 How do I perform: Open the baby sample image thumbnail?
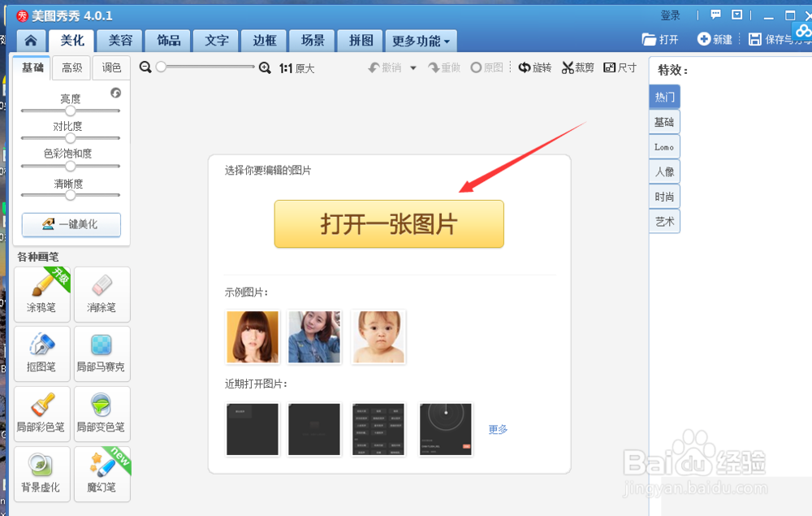pos(377,336)
